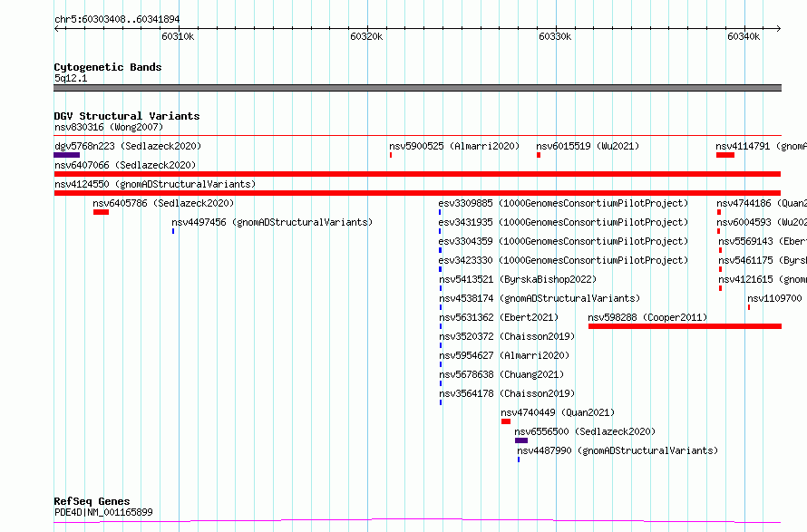Select dgv5768n223 (Sedlazeck2020) variant label
This screenshot has width=807, height=532.
(128, 146)
